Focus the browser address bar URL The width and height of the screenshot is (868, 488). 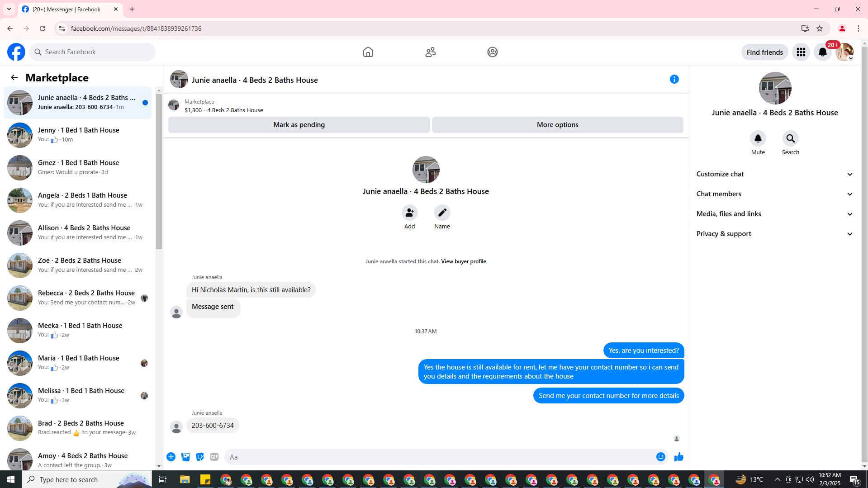136,28
